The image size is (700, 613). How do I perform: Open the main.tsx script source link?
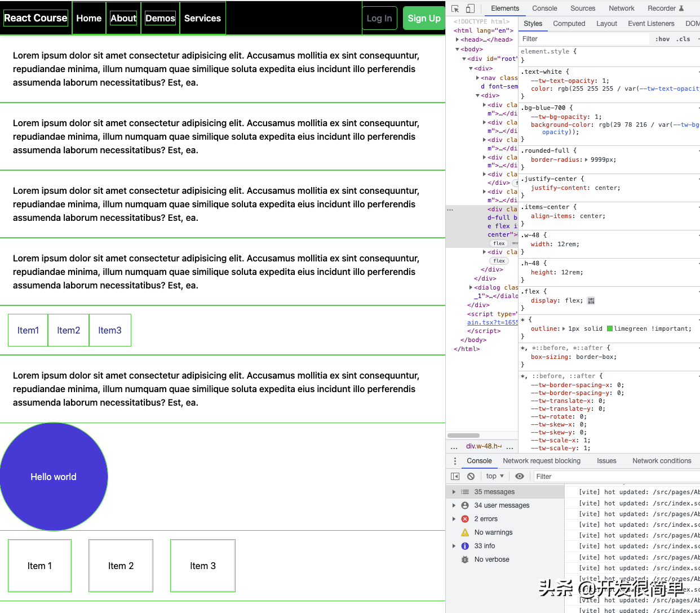pyautogui.click(x=492, y=323)
